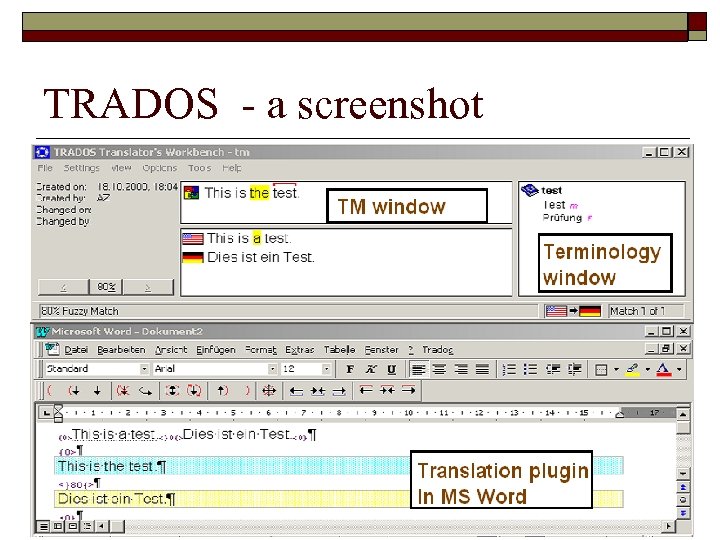Screen dimensions: 720x540
Task: Click the underlined converging-arrows current placeable icon
Action: pos(317,391)
